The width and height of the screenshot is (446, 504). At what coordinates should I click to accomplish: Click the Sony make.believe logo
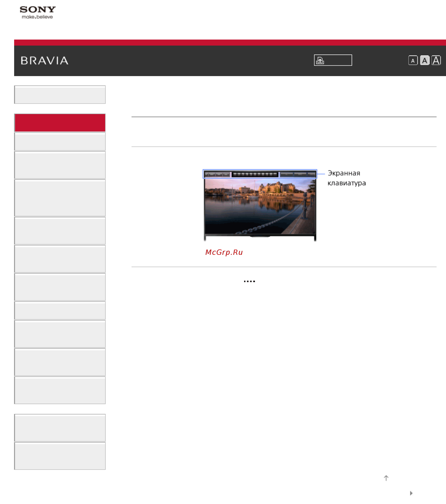coord(37,13)
